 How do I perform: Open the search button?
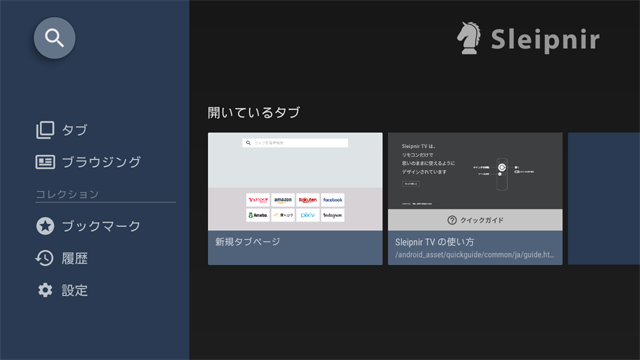coord(54,38)
